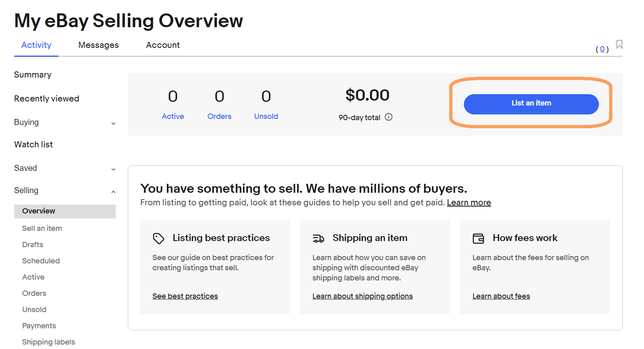The height and width of the screenshot is (349, 644).
Task: Open Recently viewed in the sidebar
Action: click(x=47, y=99)
